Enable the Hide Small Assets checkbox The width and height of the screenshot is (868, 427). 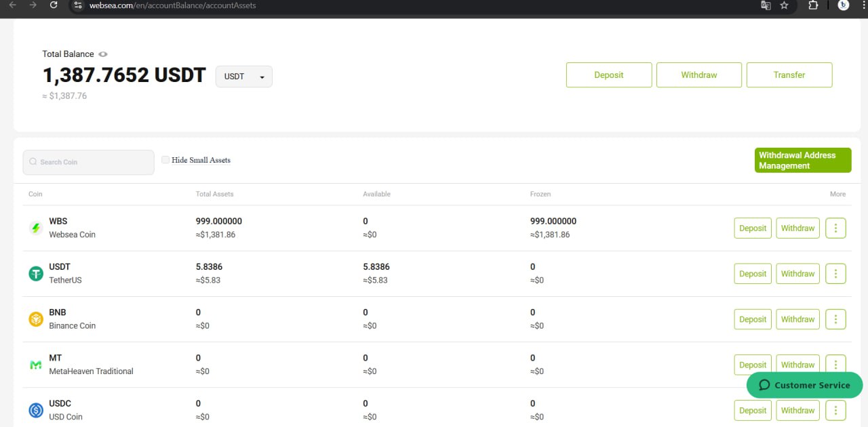(165, 160)
